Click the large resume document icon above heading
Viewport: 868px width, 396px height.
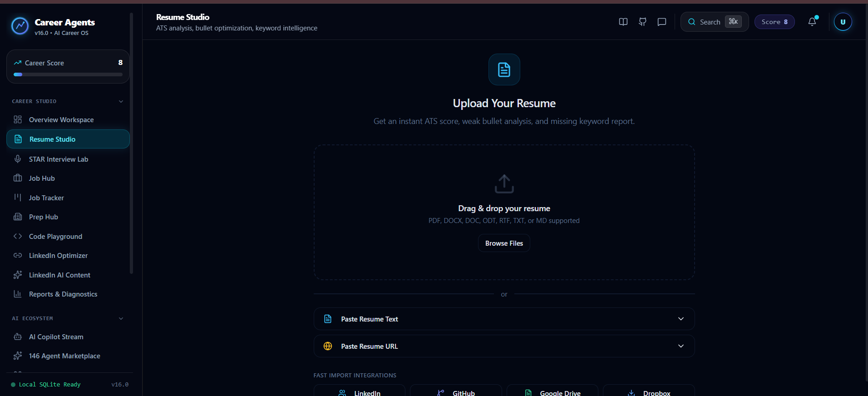[x=504, y=69]
